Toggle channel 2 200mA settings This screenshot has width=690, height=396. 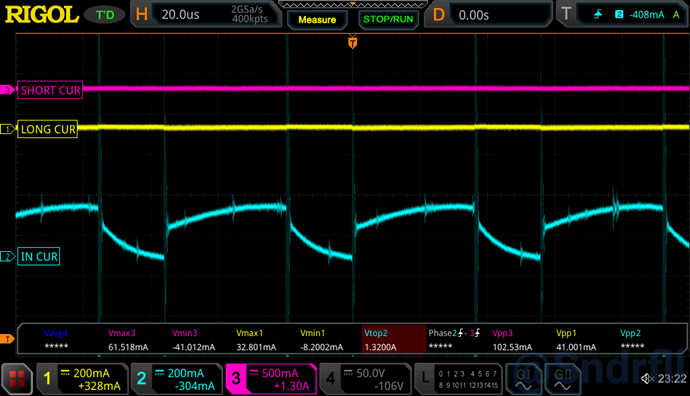click(x=176, y=379)
